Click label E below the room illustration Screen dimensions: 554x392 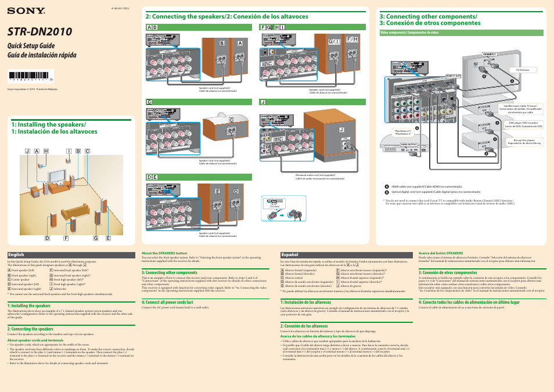point(109,238)
